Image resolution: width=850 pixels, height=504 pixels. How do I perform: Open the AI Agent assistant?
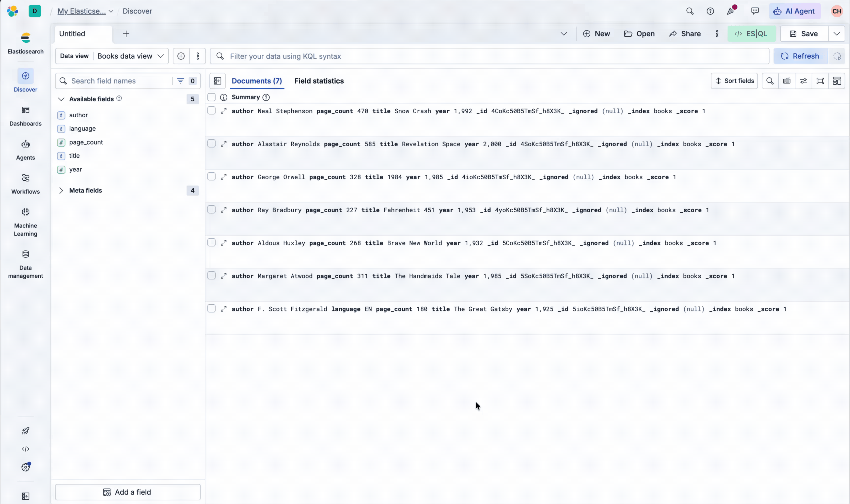(x=795, y=11)
